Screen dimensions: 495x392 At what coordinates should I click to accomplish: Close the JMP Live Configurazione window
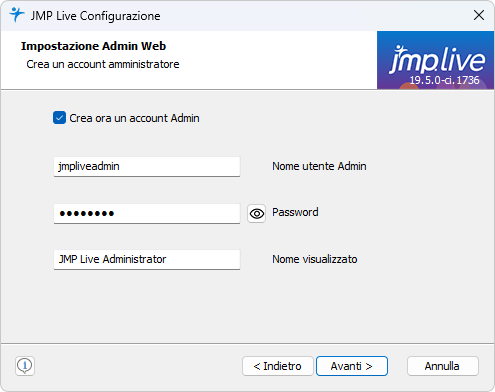(x=479, y=15)
